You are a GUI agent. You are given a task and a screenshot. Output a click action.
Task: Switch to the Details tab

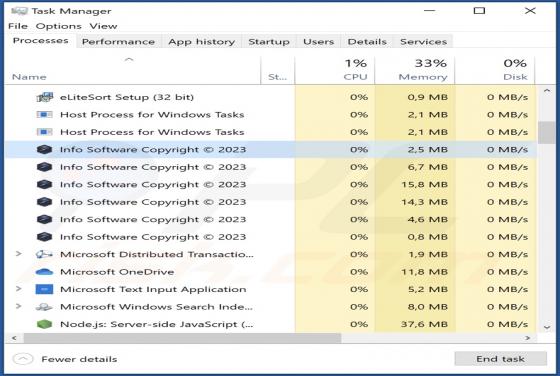point(367,42)
